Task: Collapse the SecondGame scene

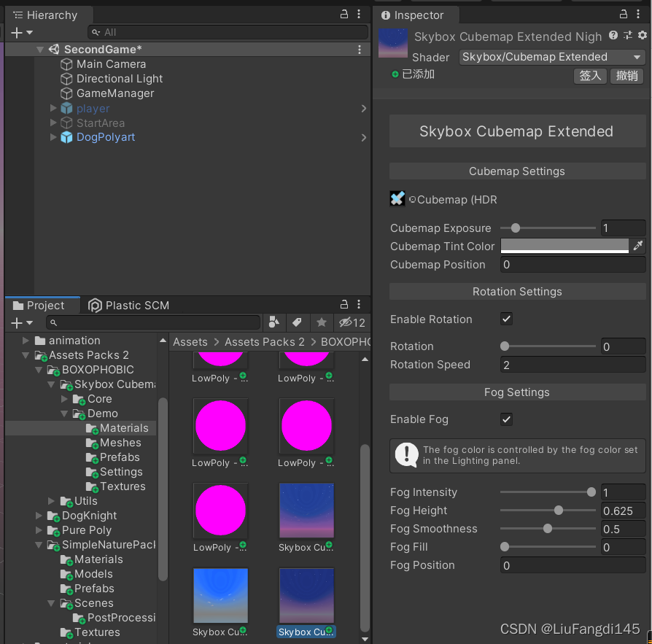Action: pyautogui.click(x=40, y=50)
